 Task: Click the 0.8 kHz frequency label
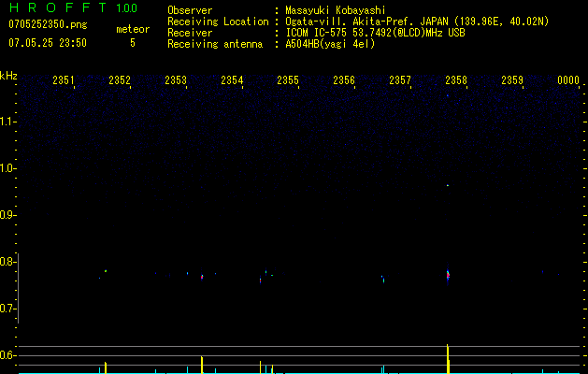7,262
